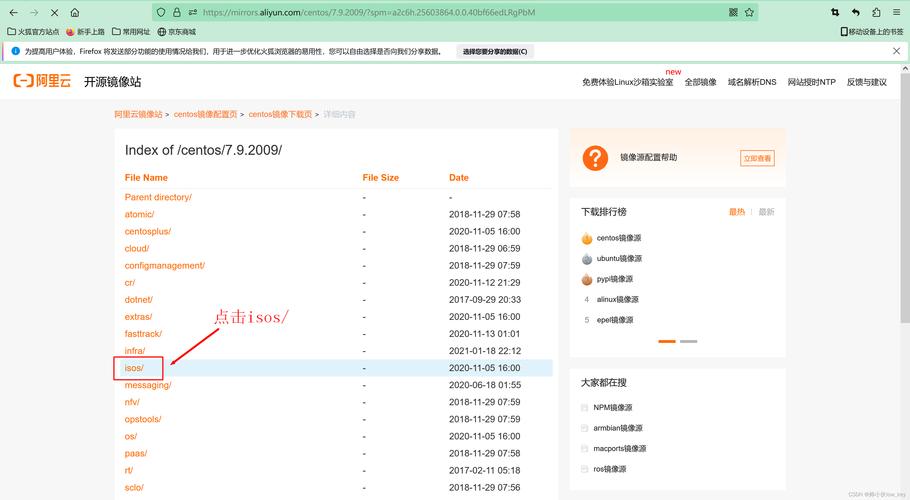Click the QR code icon in address bar
Viewport: 910px width, 500px height.
click(x=734, y=12)
